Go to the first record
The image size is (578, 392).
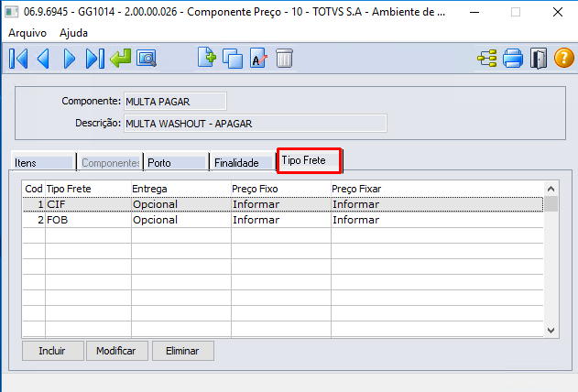click(x=18, y=59)
